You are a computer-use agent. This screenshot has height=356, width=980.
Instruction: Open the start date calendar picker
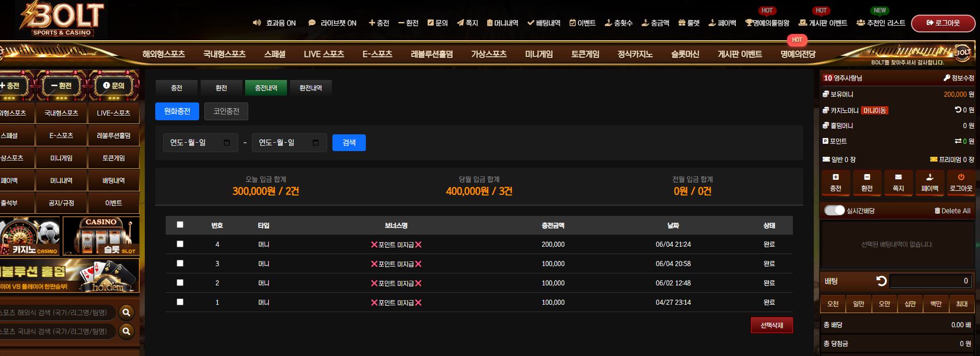[227, 143]
